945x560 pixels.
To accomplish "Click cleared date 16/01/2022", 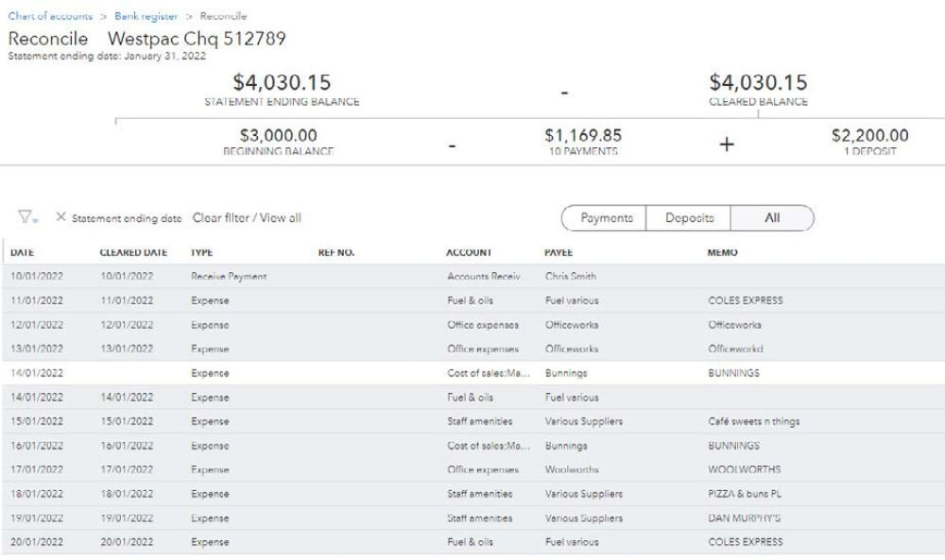I will (127, 446).
